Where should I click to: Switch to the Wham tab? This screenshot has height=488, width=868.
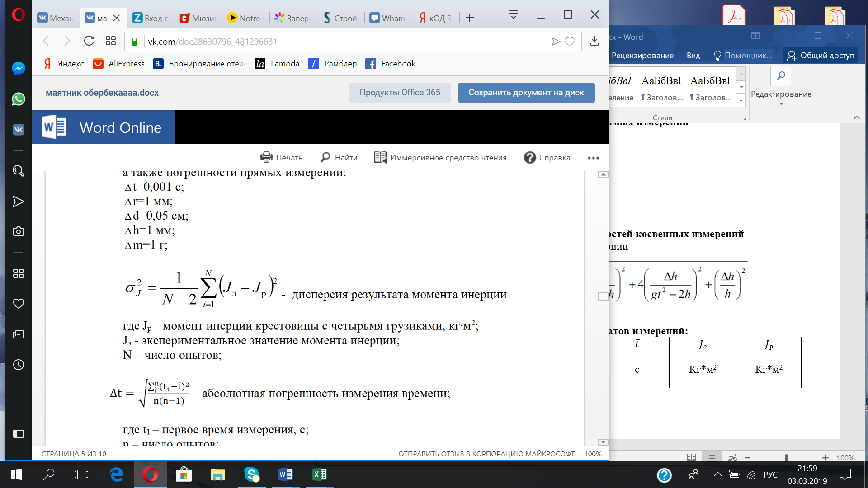coord(387,18)
